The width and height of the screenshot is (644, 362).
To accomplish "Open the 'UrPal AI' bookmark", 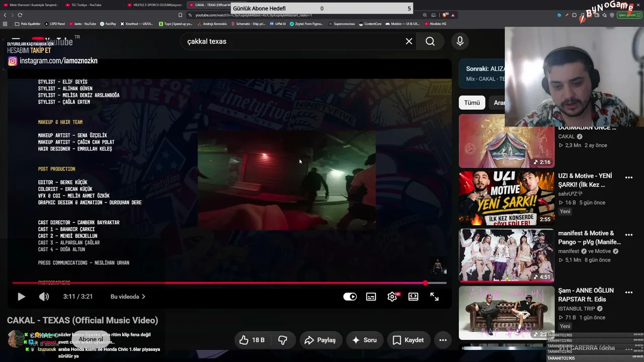I will click(277, 24).
